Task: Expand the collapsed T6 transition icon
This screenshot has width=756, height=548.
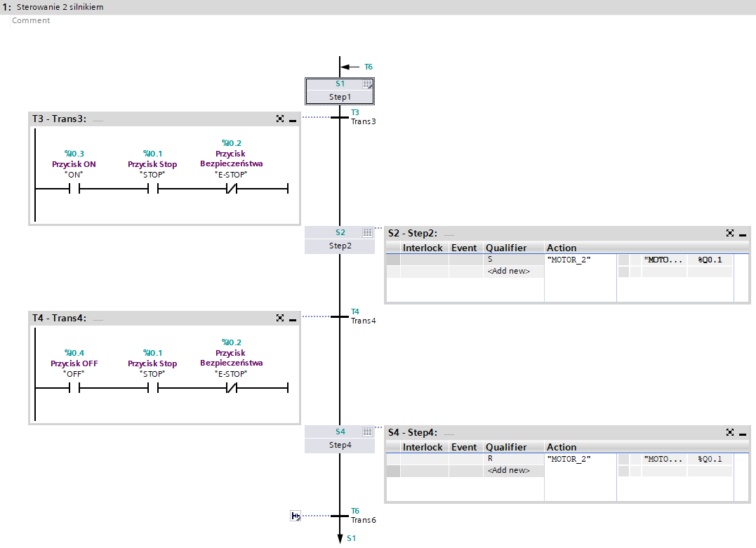Action: pos(296,516)
